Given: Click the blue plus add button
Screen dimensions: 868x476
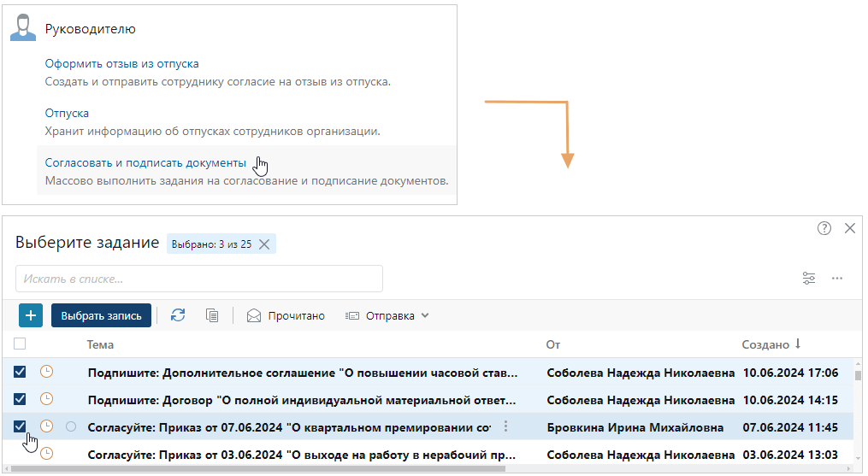Looking at the screenshot, I should pyautogui.click(x=31, y=315).
